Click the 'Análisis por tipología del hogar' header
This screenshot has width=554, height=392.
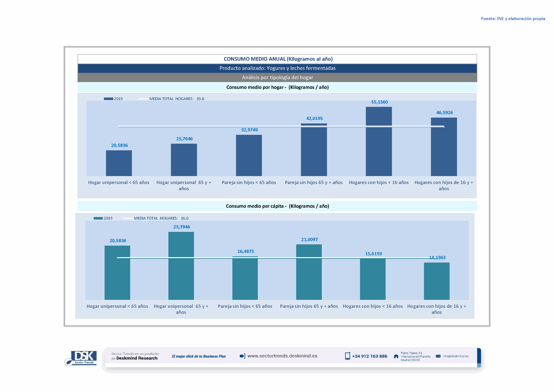tap(277, 77)
